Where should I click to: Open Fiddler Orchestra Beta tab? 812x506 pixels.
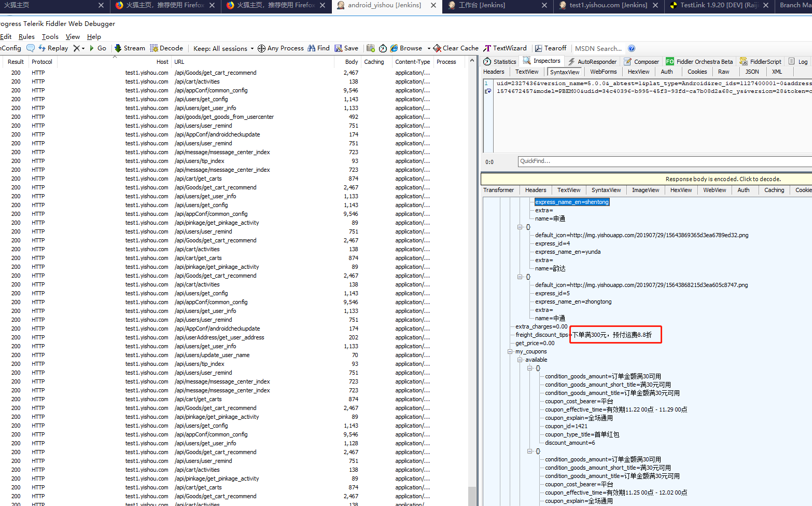(x=699, y=61)
